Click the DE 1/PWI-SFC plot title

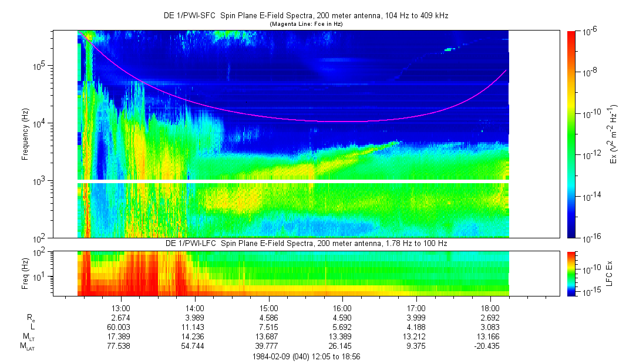click(305, 16)
